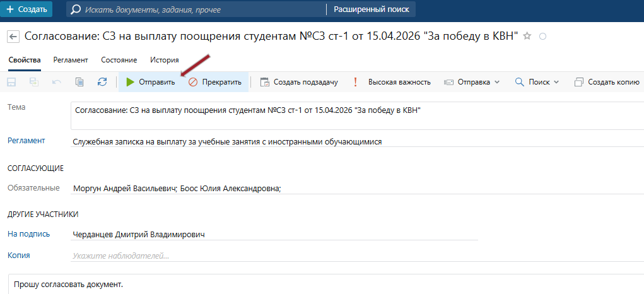Click the circle status icon after star
Image resolution: width=644 pixels, height=294 pixels.
pos(542,36)
